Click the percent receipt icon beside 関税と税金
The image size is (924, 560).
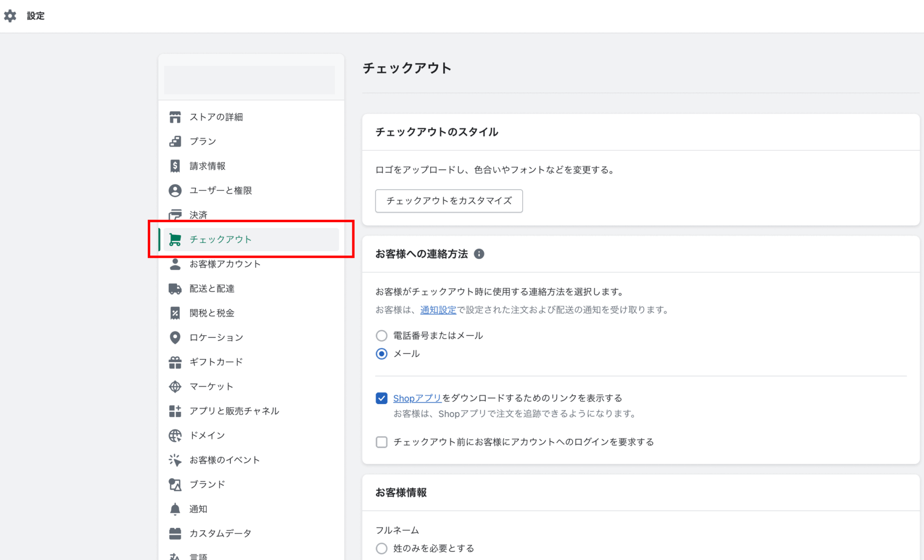[175, 313]
